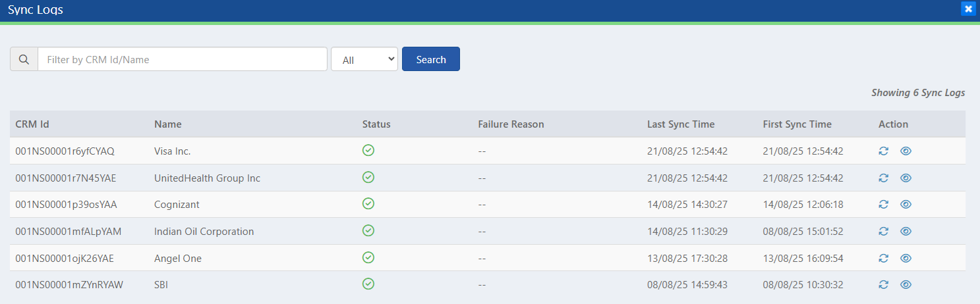This screenshot has height=304, width=980.
Task: Click the status checkmark for SBI
Action: pyautogui.click(x=368, y=284)
